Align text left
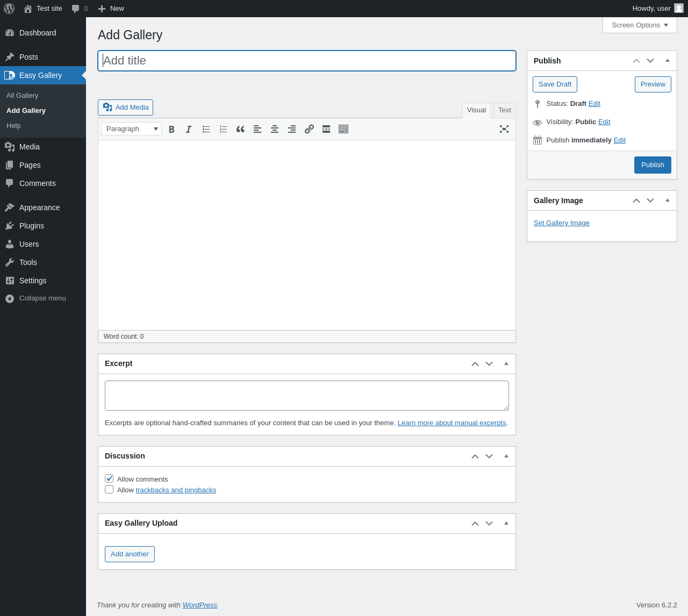Image resolution: width=688 pixels, height=616 pixels. coord(257,129)
